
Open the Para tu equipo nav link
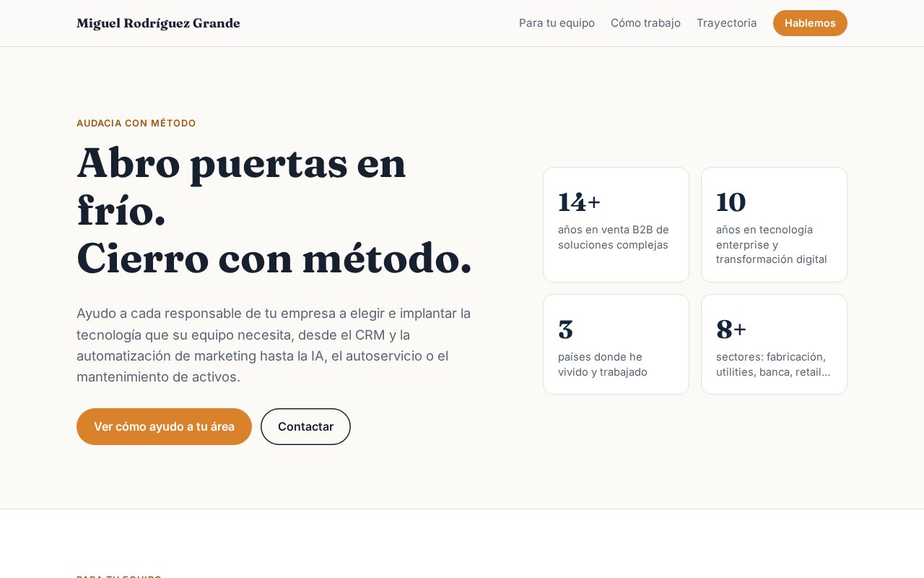coord(557,23)
